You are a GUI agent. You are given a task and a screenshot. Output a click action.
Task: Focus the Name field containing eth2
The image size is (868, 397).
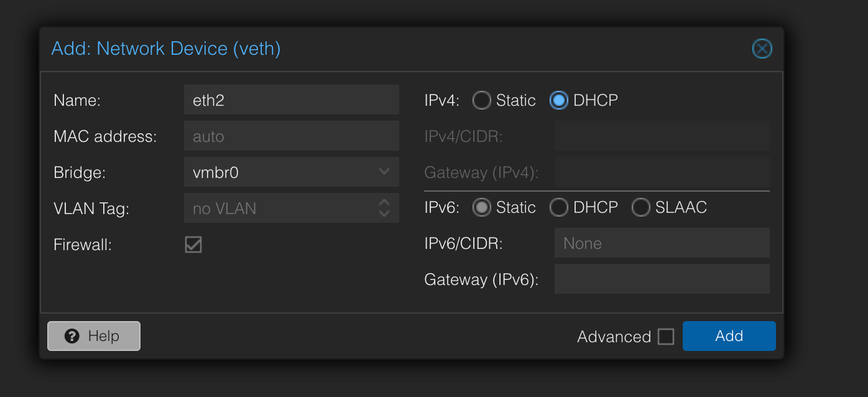click(291, 100)
